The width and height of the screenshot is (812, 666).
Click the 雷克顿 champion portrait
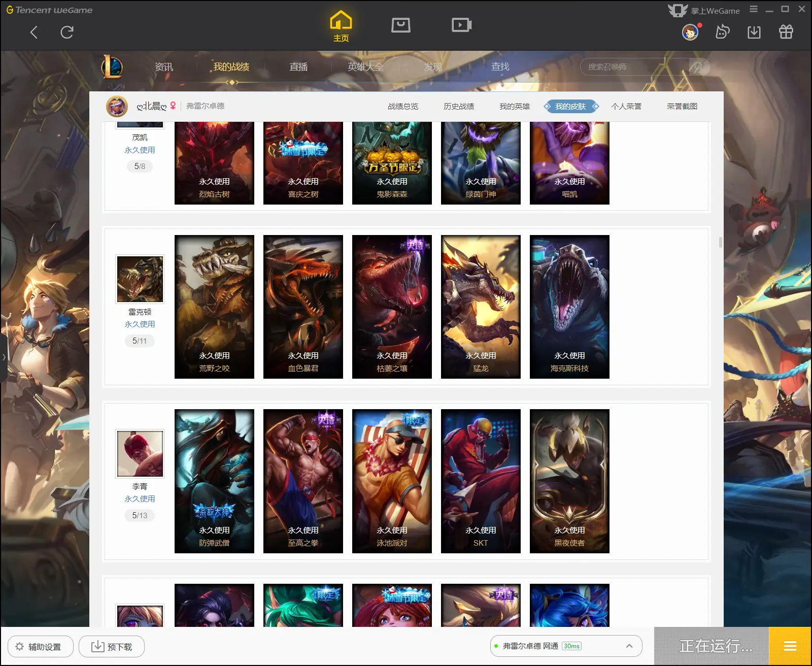140,279
